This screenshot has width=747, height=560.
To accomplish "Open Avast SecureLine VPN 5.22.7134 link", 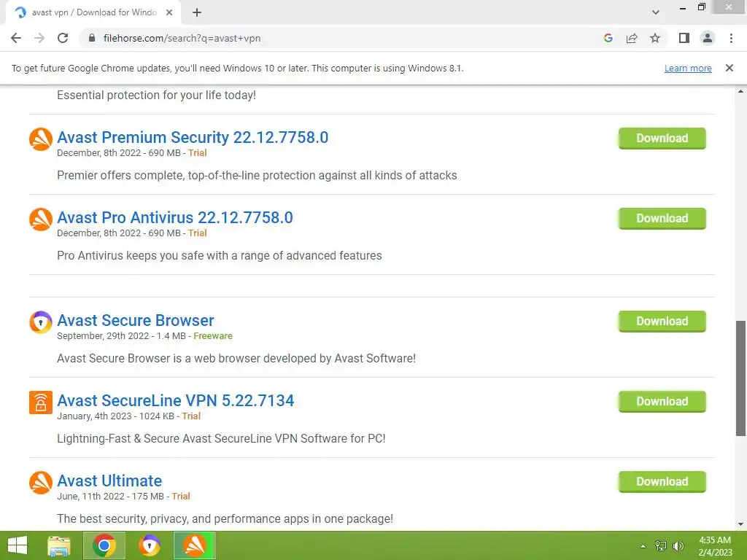I will 175,400.
